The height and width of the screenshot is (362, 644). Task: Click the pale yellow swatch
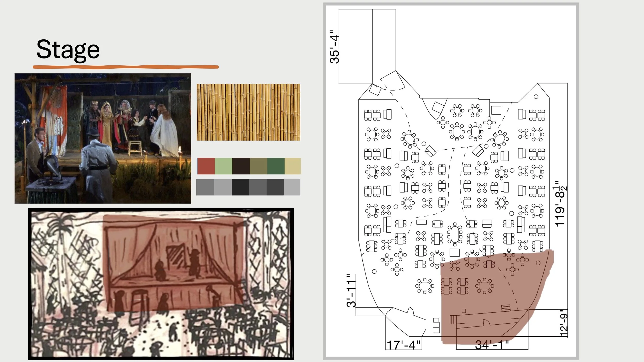(x=293, y=166)
